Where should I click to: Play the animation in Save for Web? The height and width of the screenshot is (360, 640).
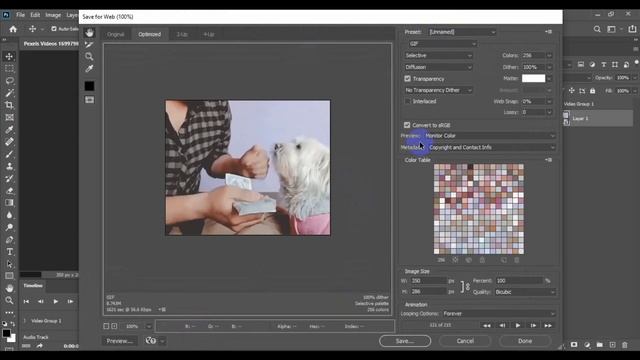[518, 326]
